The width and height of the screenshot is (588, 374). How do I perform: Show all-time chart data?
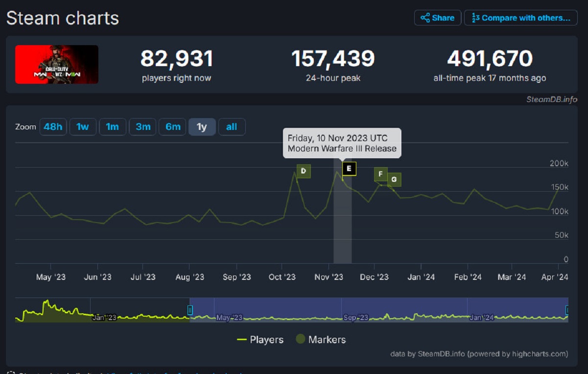pyautogui.click(x=232, y=127)
